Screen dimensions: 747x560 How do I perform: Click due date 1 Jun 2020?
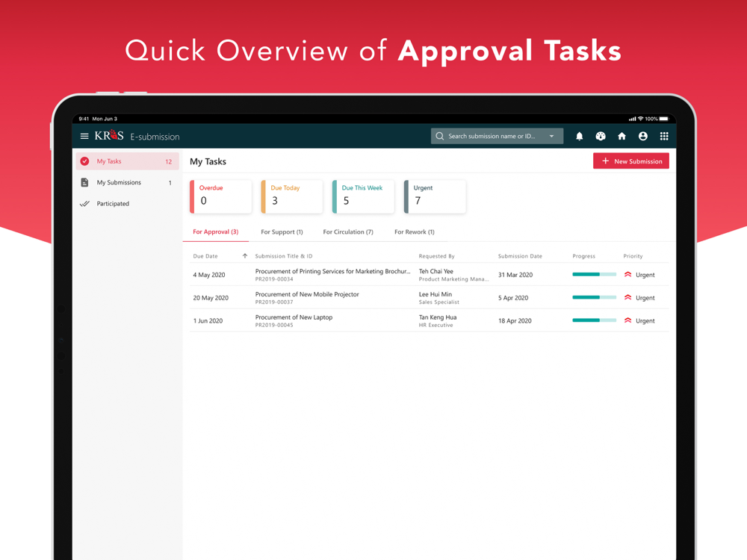(208, 320)
